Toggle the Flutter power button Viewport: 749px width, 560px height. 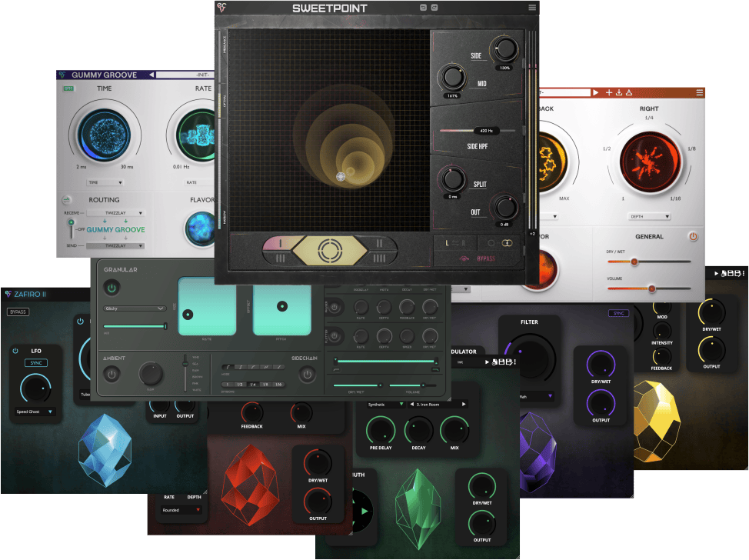pos(335,336)
